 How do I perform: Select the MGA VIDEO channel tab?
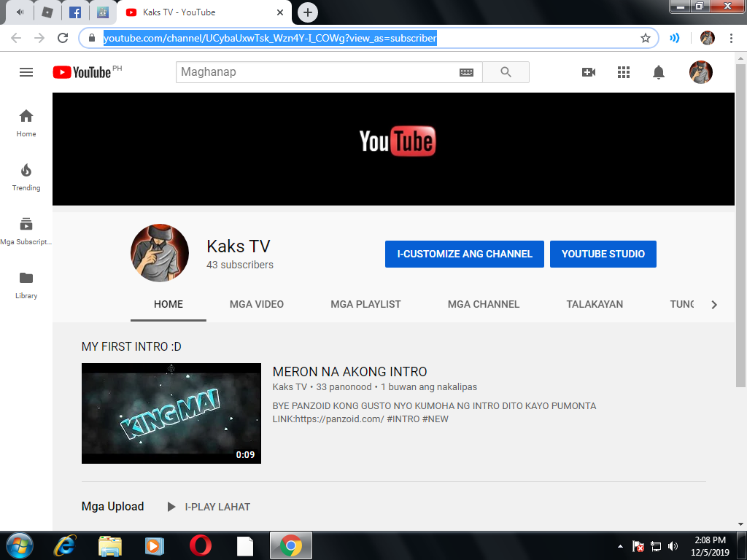click(x=256, y=304)
